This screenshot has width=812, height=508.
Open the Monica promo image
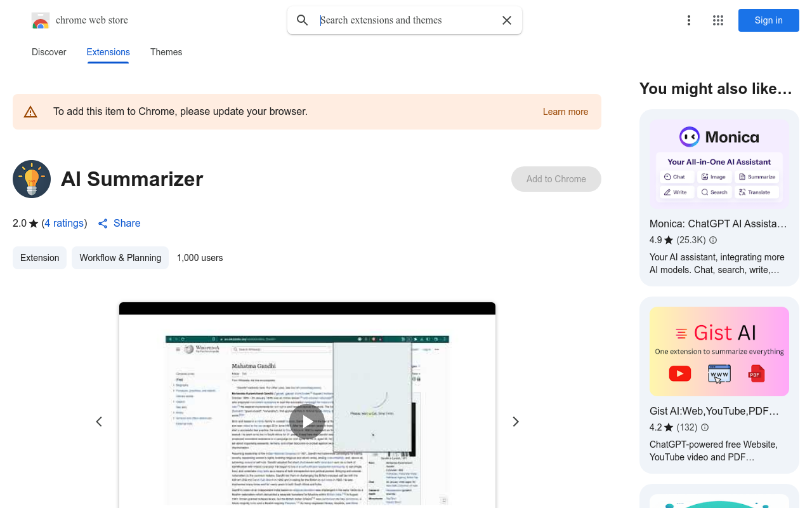click(x=719, y=164)
